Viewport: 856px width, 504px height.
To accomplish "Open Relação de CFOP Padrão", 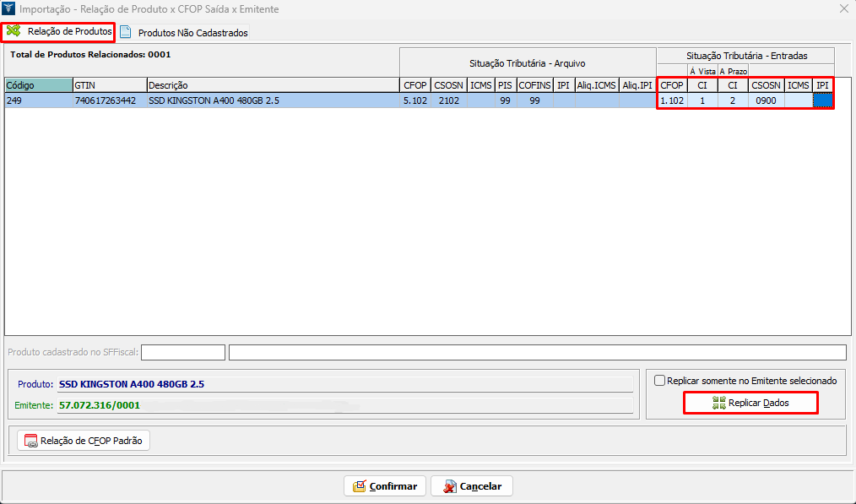I will point(84,440).
